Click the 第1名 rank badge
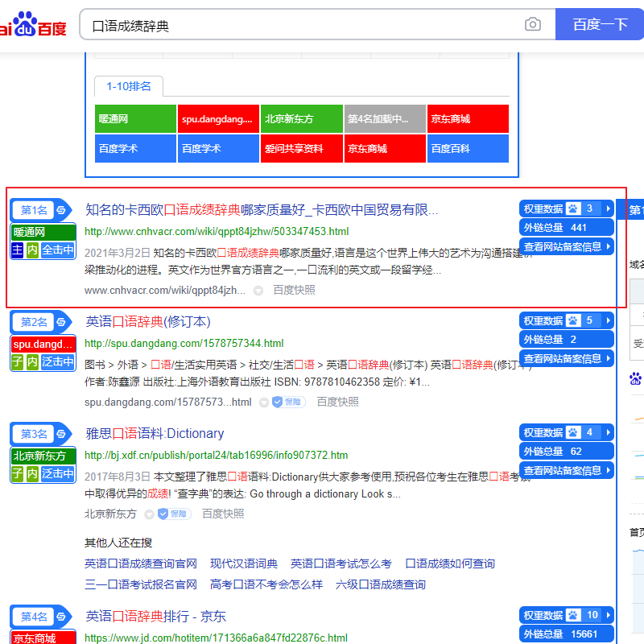 [x=34, y=210]
